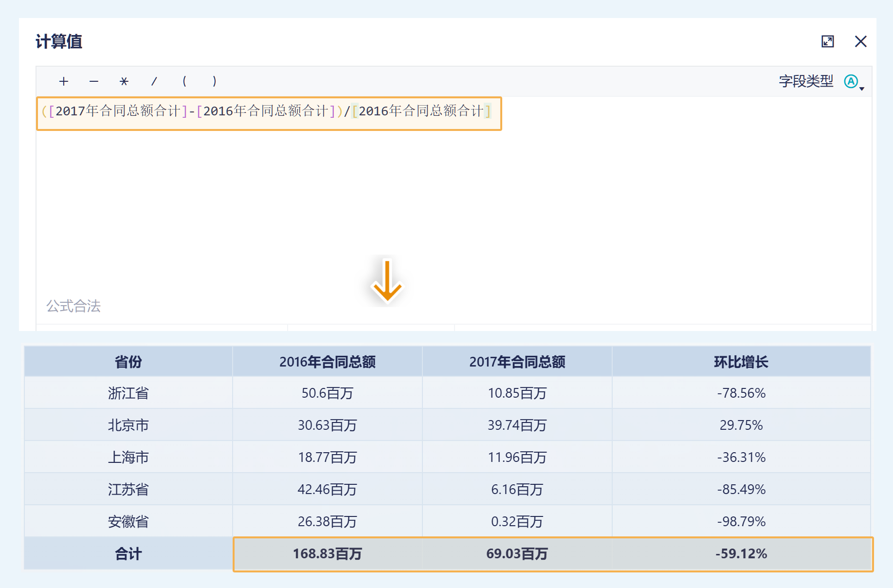Select the 安徽省 row label
The width and height of the screenshot is (893, 588).
(x=128, y=521)
